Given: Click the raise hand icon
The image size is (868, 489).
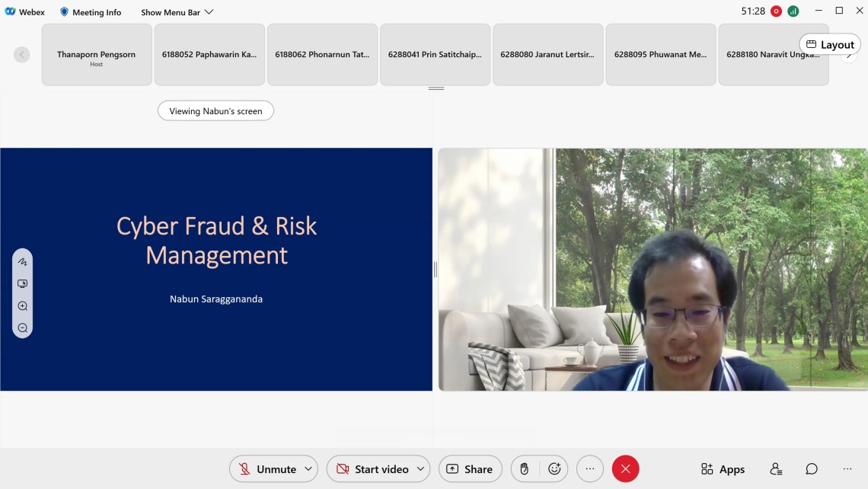Looking at the screenshot, I should coord(524,469).
